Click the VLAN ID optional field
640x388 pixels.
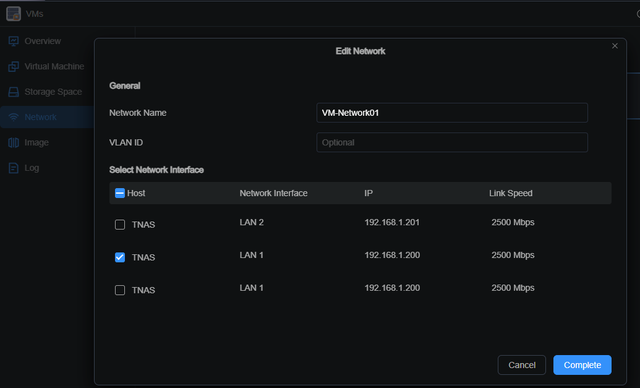click(452, 142)
